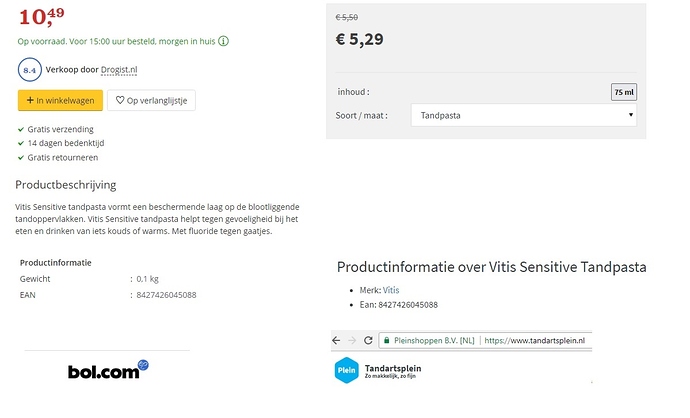The height and width of the screenshot is (418, 690).
Task: Open the Drogist.nl seller link
Action: click(x=119, y=70)
